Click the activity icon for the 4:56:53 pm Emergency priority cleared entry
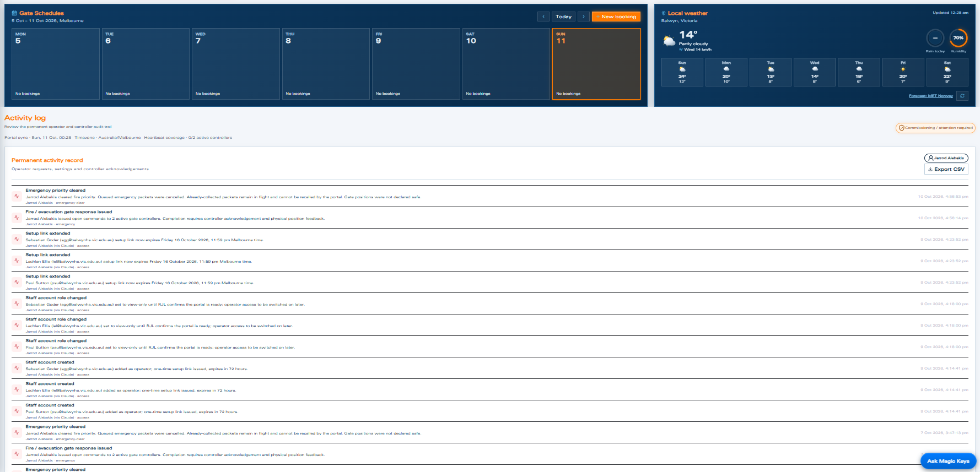The width and height of the screenshot is (980, 472). pyautogui.click(x=17, y=196)
